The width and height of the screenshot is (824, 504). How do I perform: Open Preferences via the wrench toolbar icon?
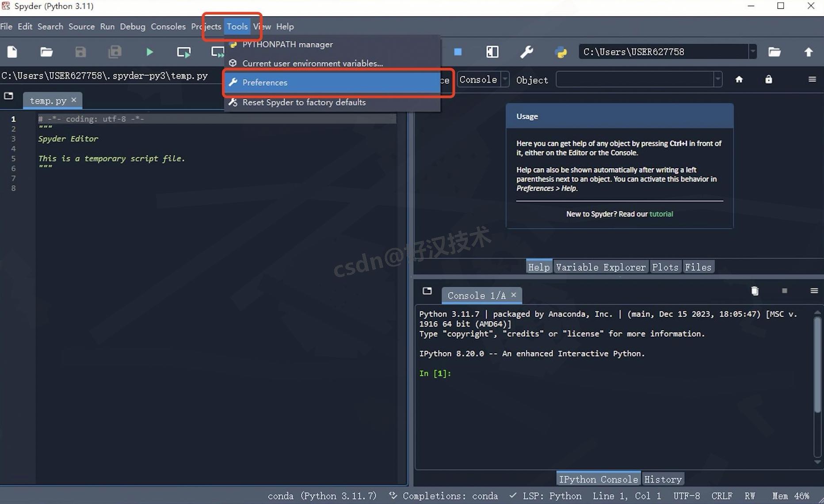[x=526, y=52]
